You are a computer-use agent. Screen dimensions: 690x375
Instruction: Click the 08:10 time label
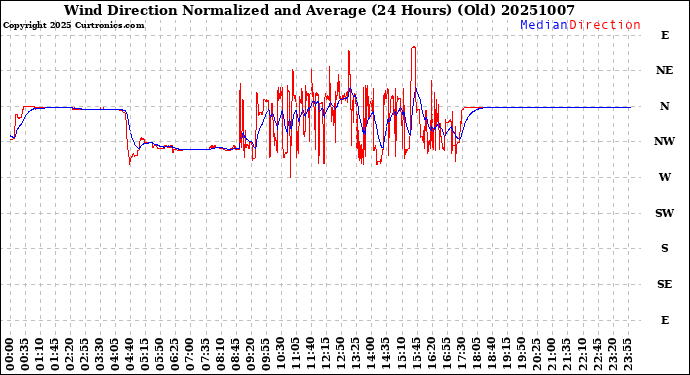[220, 354]
